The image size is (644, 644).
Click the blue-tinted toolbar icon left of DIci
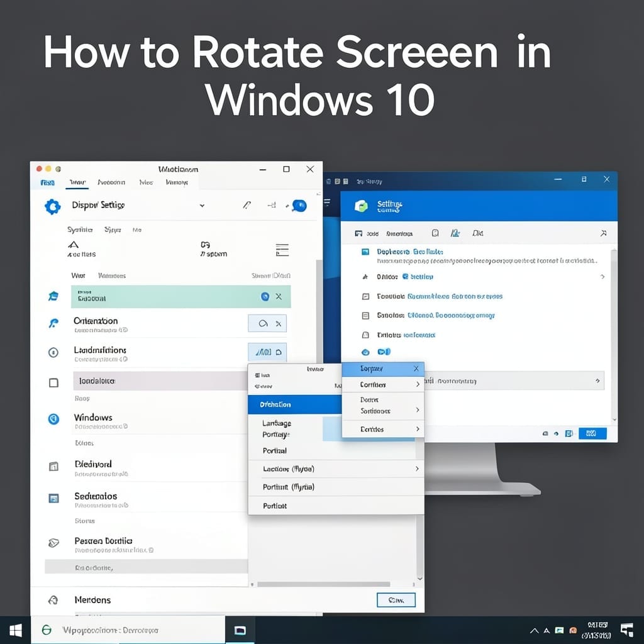pos(455,233)
